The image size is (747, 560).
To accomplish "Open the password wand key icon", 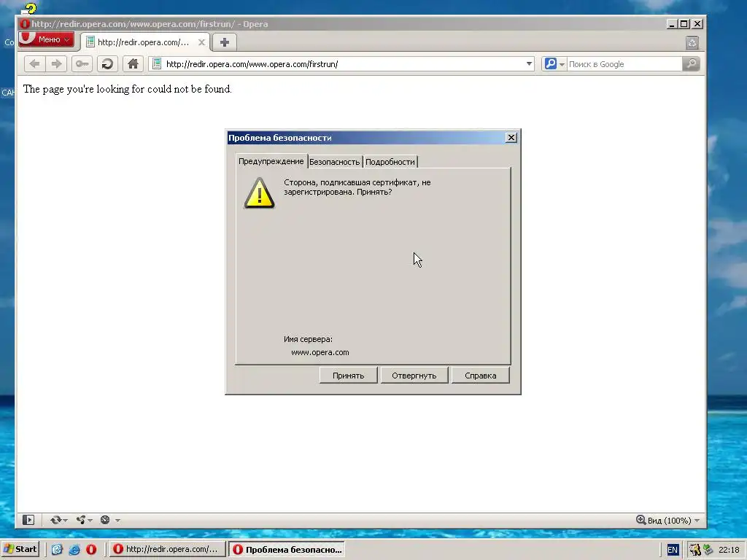I will tap(82, 64).
